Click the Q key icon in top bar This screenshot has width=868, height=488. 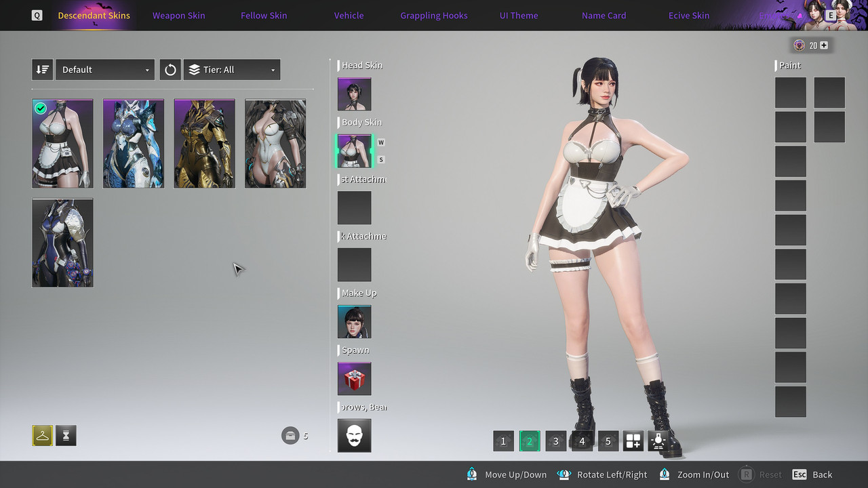coord(37,15)
